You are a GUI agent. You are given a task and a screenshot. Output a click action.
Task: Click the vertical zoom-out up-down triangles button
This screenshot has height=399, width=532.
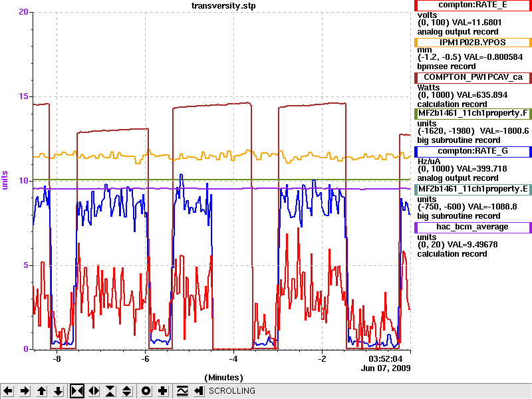(127, 391)
